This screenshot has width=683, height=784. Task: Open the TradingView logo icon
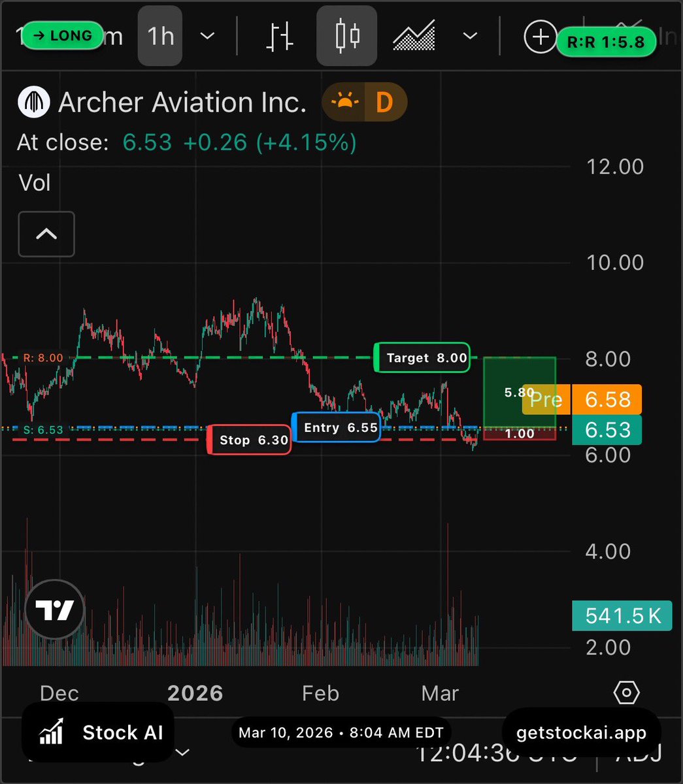click(55, 610)
